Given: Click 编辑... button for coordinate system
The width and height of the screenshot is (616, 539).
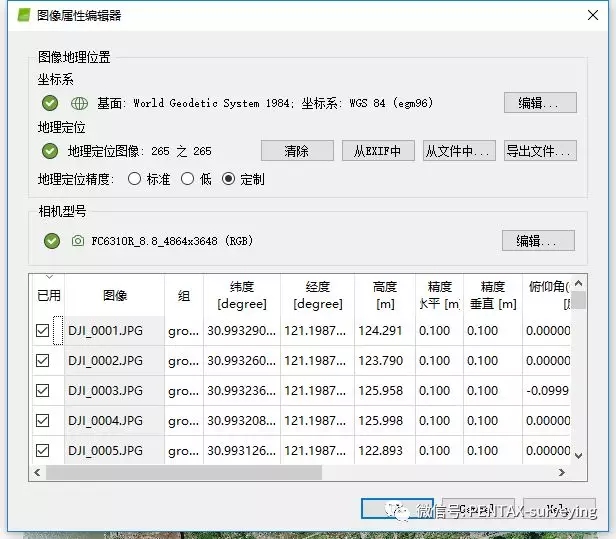Looking at the screenshot, I should point(540,103).
